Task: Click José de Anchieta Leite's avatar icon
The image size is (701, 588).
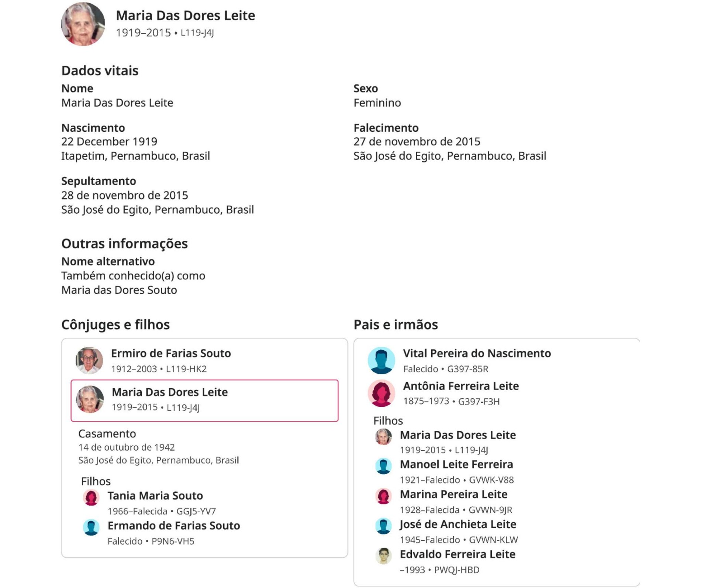Action: coord(383,526)
